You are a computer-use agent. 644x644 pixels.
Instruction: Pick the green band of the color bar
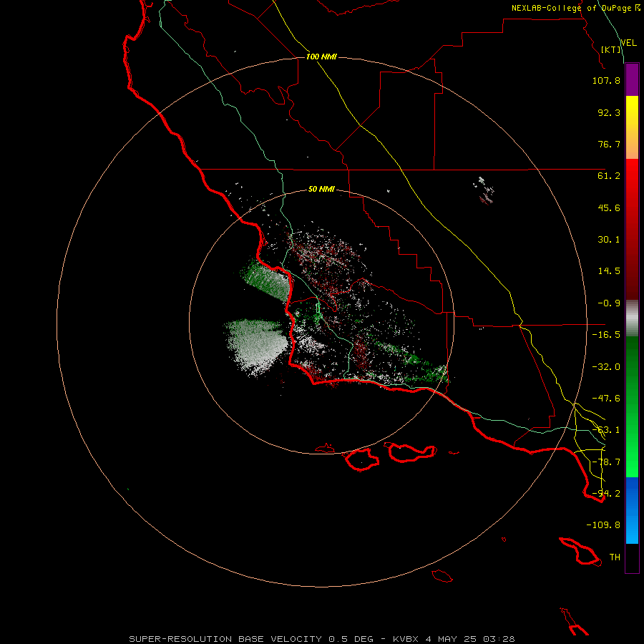632,406
